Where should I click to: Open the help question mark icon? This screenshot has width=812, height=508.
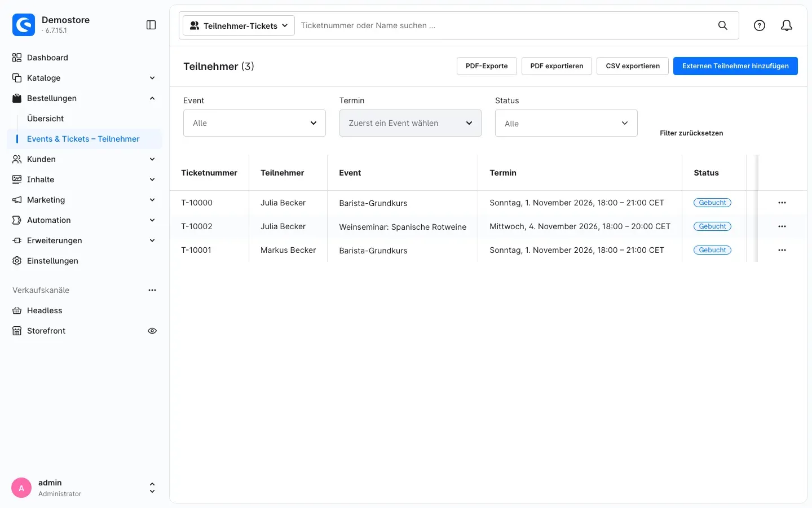coord(760,25)
